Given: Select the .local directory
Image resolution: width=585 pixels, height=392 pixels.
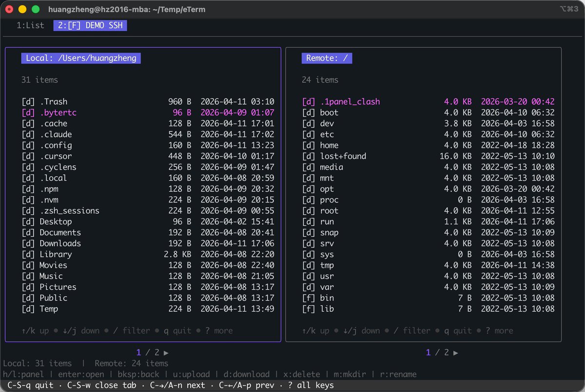Looking at the screenshot, I should 148,178.
